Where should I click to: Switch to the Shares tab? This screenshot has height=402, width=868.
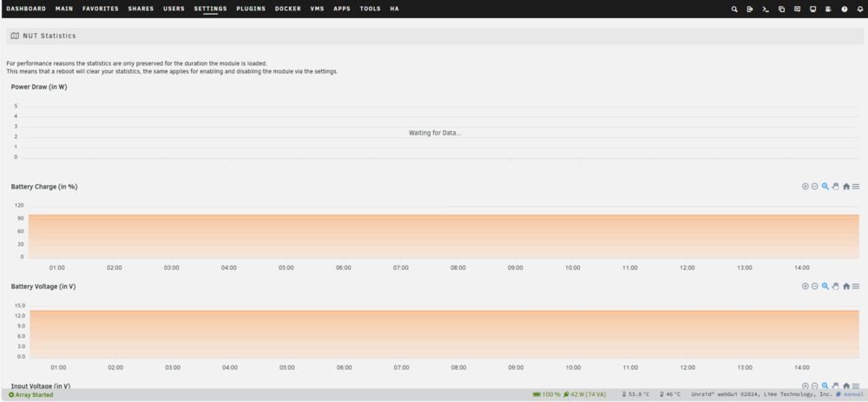[141, 9]
